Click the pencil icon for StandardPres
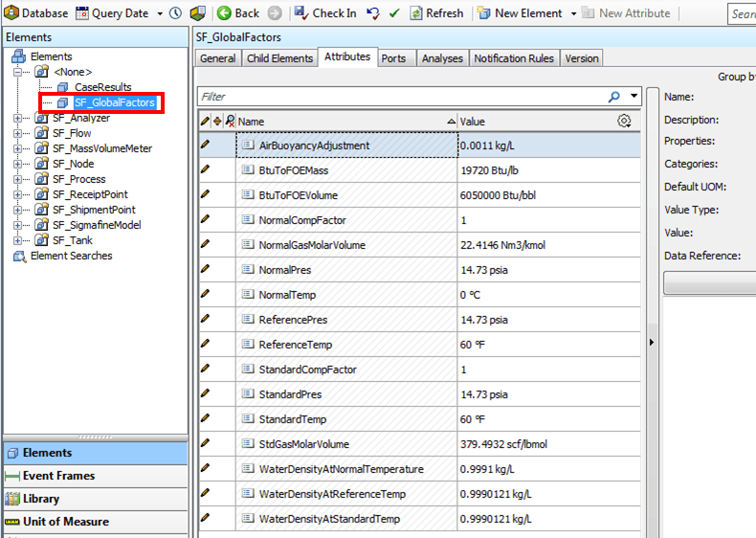Viewport: 756px width, 538px height. (x=206, y=393)
